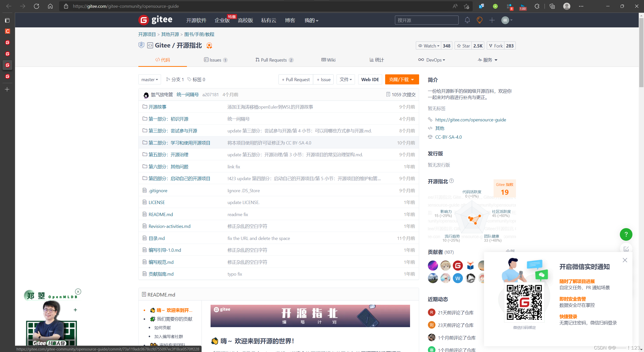Open the master branch selector
The height and width of the screenshot is (352, 644).
coord(149,79)
